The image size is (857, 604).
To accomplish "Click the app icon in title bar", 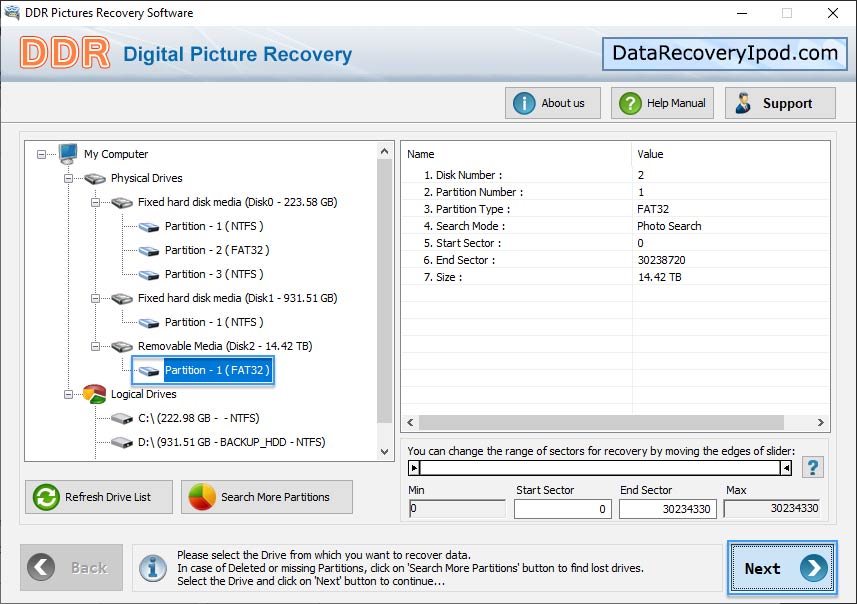I will point(12,12).
